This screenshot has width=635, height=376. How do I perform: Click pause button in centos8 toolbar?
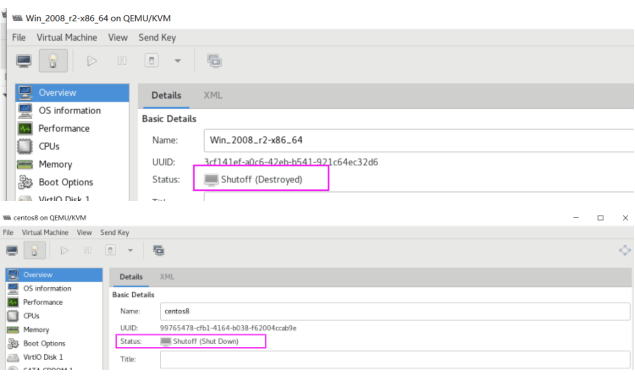tap(87, 250)
